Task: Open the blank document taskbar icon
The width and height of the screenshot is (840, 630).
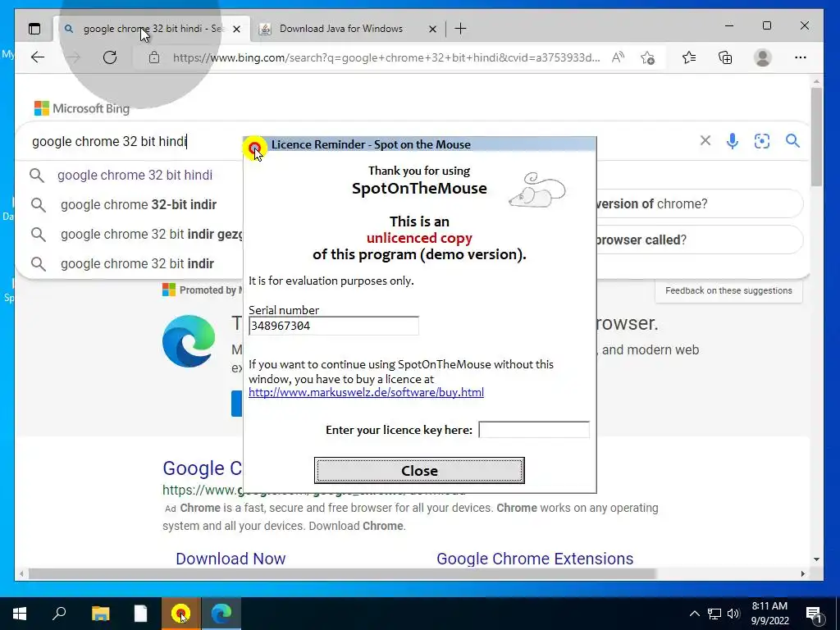Action: 140,614
